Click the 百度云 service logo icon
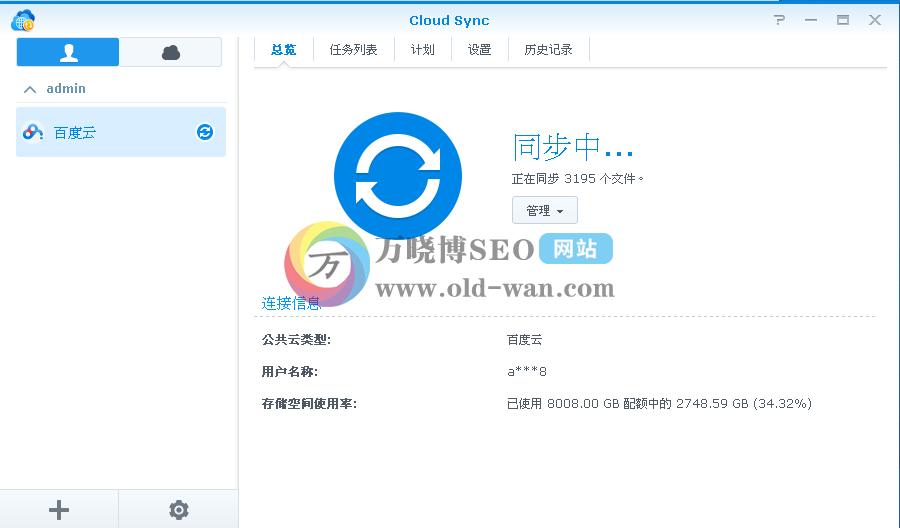 coord(33,132)
